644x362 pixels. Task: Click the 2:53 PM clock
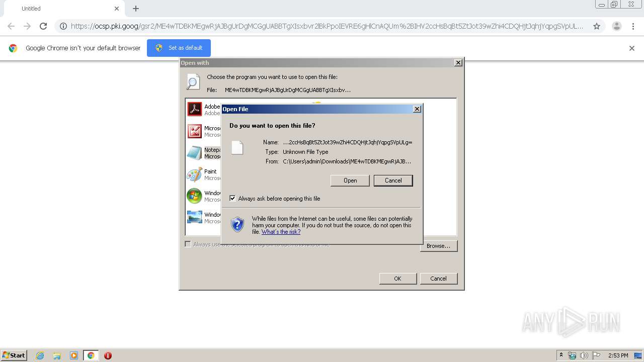pyautogui.click(x=618, y=355)
